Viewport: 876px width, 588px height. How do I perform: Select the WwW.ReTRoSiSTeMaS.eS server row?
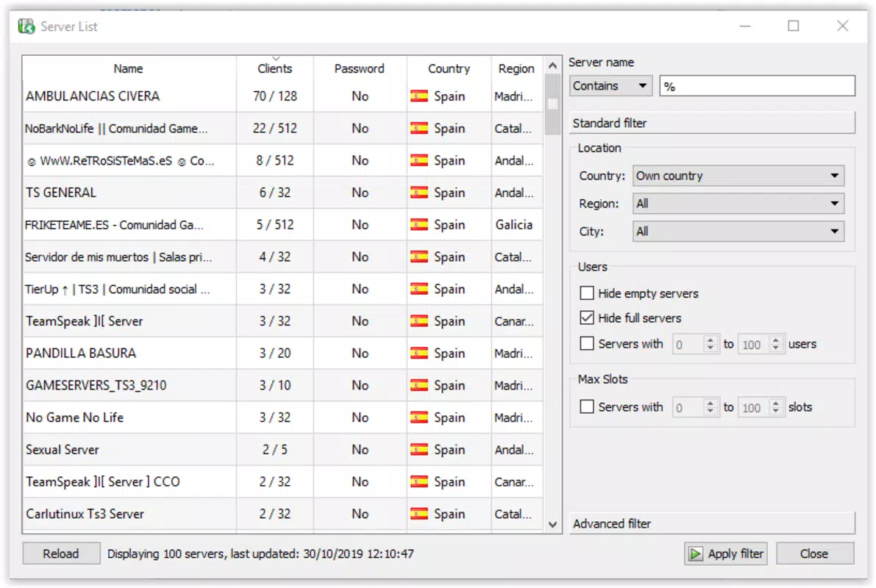pyautogui.click(x=282, y=161)
